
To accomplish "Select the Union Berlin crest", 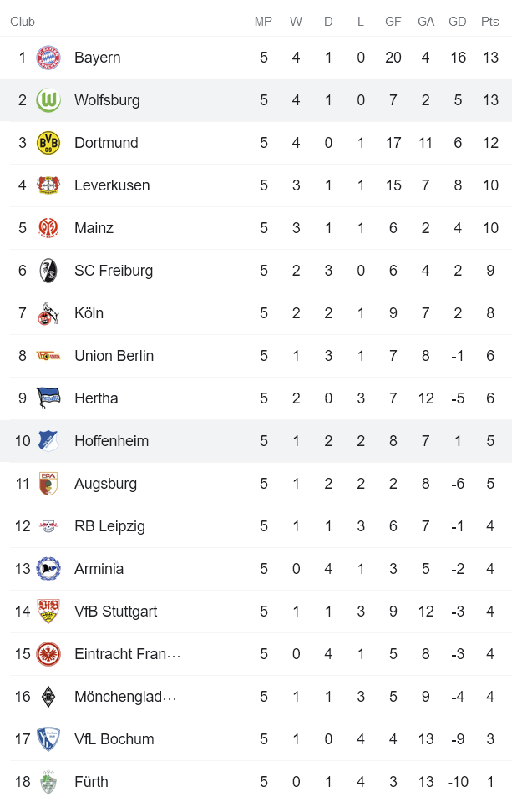I will coord(48,356).
